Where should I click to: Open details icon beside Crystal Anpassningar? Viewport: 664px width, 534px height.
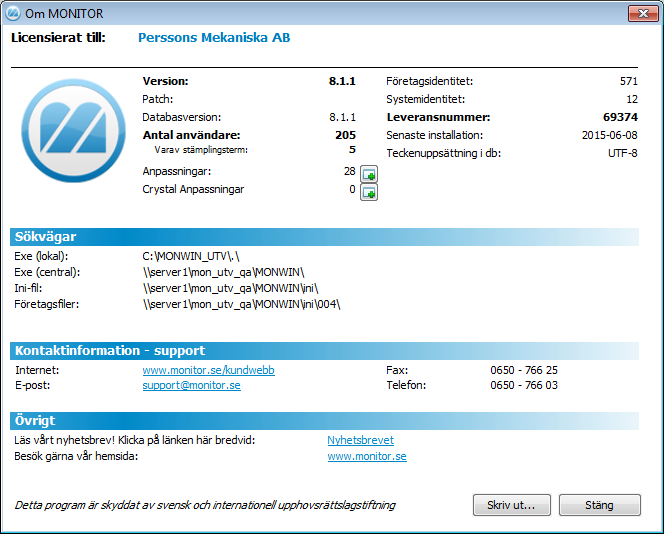click(369, 192)
